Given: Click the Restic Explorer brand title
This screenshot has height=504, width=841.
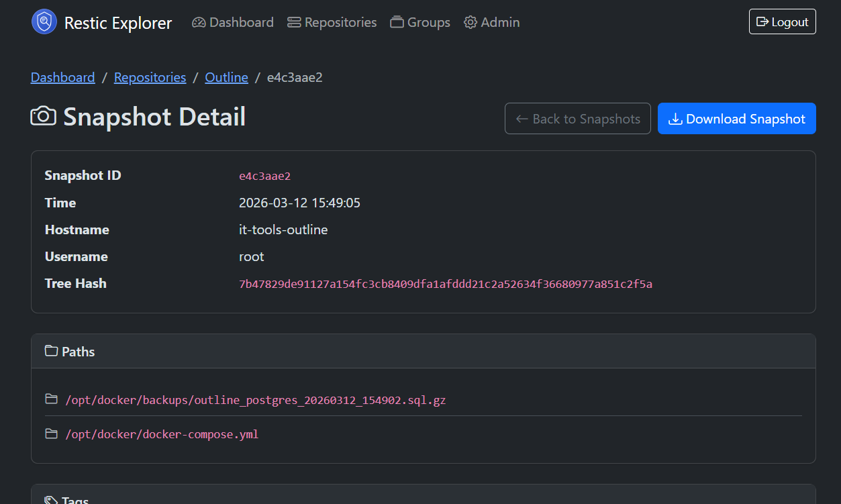Looking at the screenshot, I should point(118,23).
